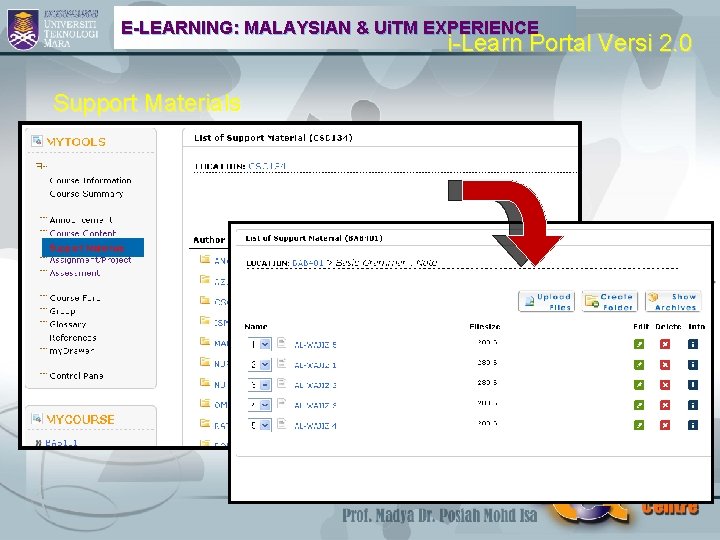The width and height of the screenshot is (720, 540).
Task: Click document icon beside AL-WAJIZ 5
Action: pyautogui.click(x=281, y=343)
